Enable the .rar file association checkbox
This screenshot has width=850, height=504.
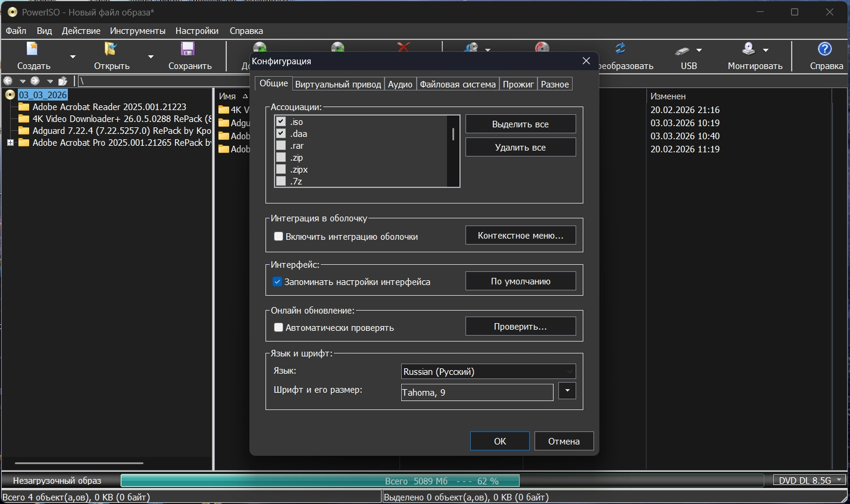pos(281,146)
